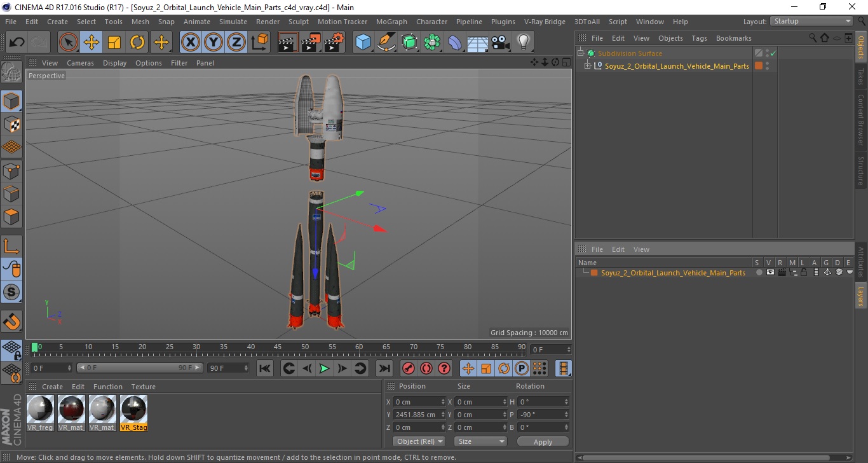The height and width of the screenshot is (463, 868).
Task: Toggle rotation keyframe recording
Action: (x=504, y=368)
